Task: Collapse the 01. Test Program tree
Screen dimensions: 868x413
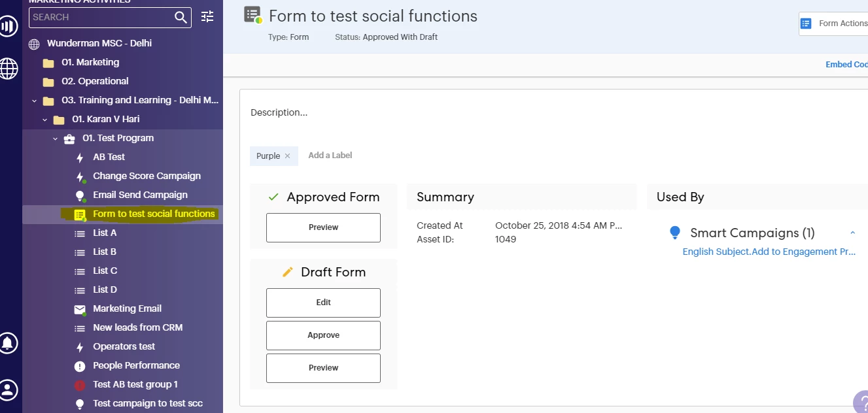Action: pos(55,139)
